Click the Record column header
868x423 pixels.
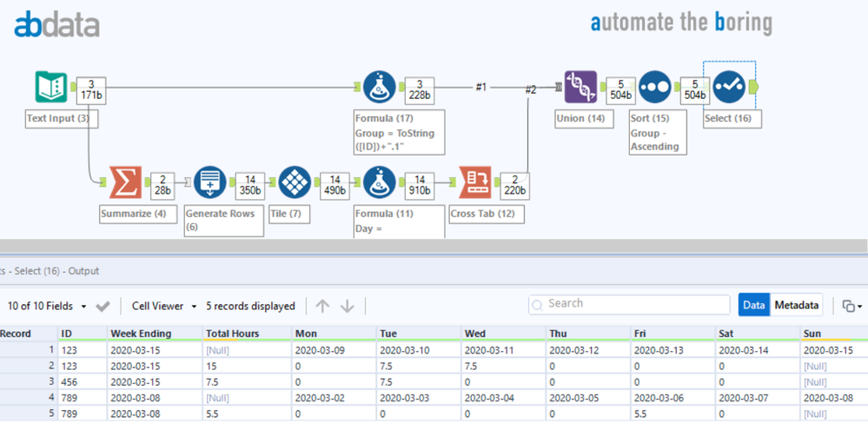[28, 334]
